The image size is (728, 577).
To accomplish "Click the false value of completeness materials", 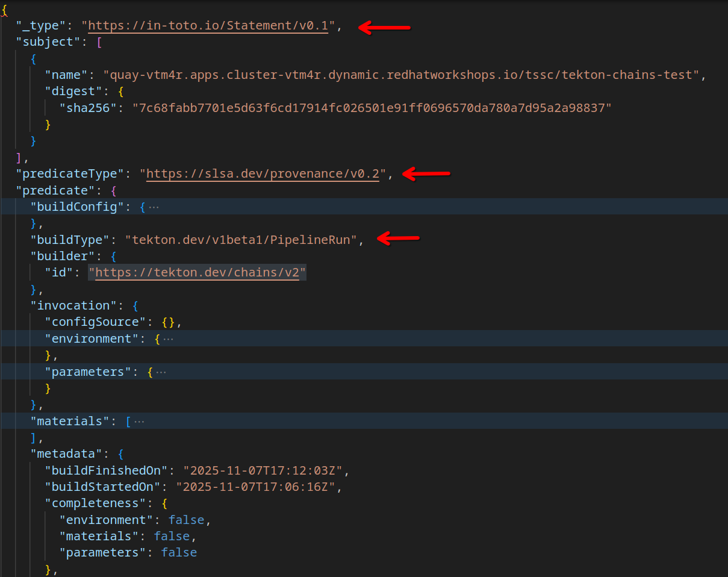I will [172, 536].
